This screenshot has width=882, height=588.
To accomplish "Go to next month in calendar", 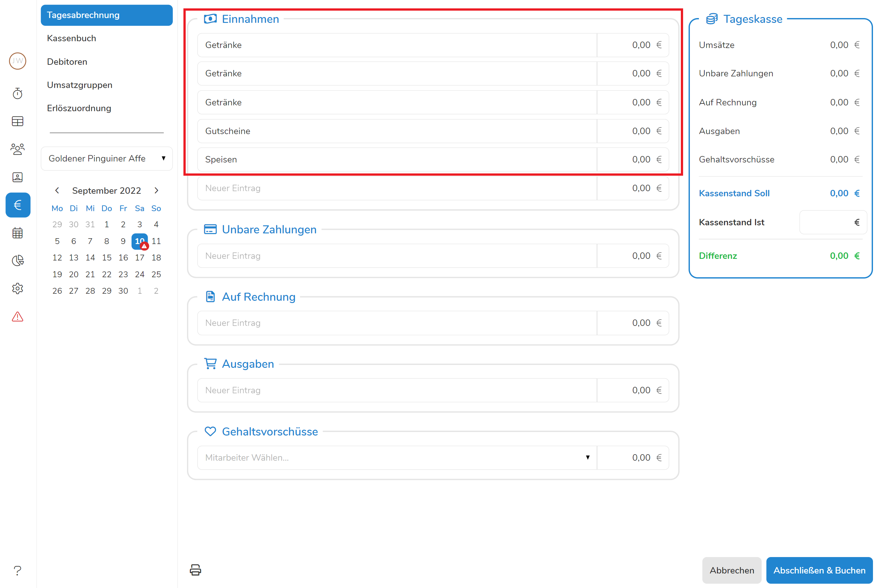I will (x=156, y=191).
